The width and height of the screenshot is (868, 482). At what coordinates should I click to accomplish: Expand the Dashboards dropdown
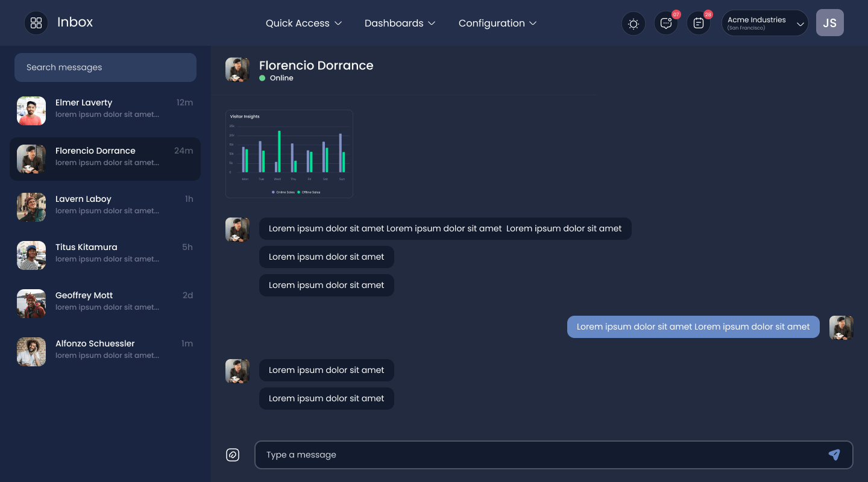click(x=400, y=23)
